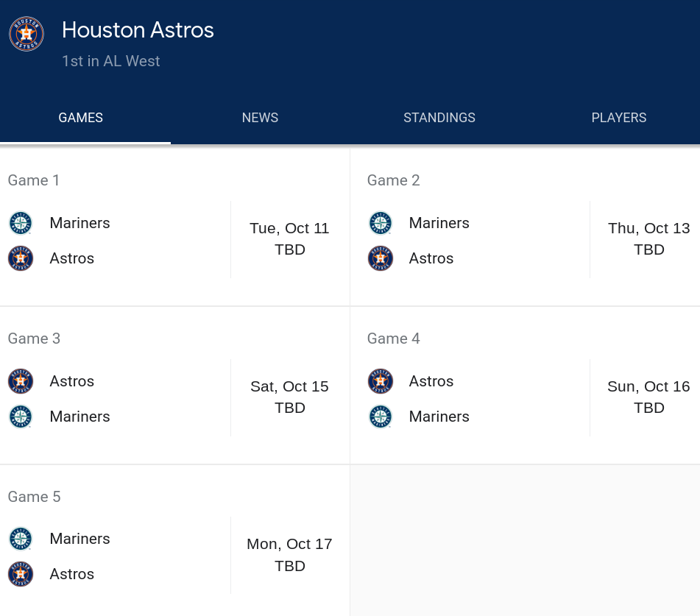Image resolution: width=700 pixels, height=616 pixels.
Task: Open the Standings tab
Action: tap(439, 118)
